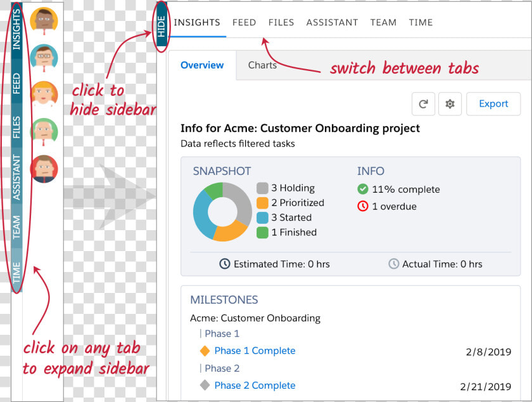Click the '11% complete' text

[406, 190]
